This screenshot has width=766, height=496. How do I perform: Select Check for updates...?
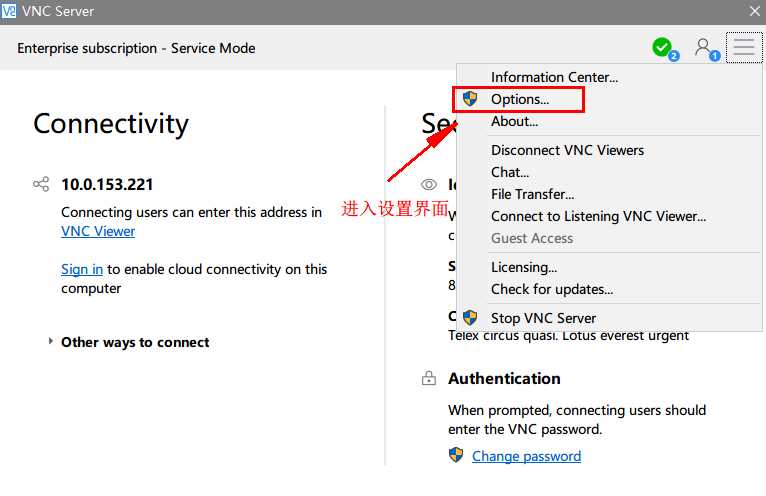coord(609,289)
